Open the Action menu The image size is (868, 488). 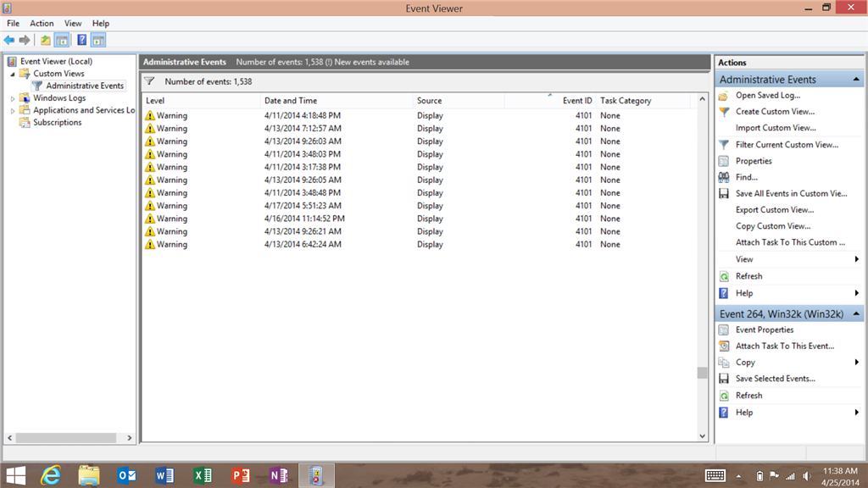pyautogui.click(x=42, y=23)
